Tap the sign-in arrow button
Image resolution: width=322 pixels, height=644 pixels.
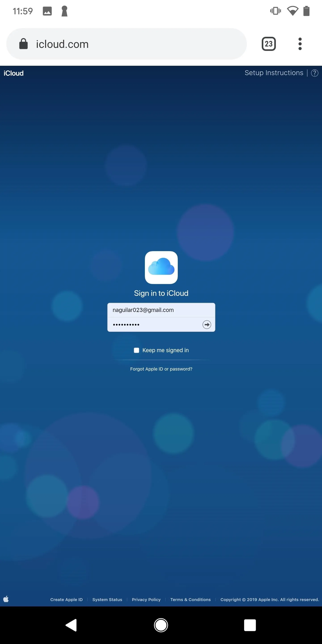coord(207,324)
